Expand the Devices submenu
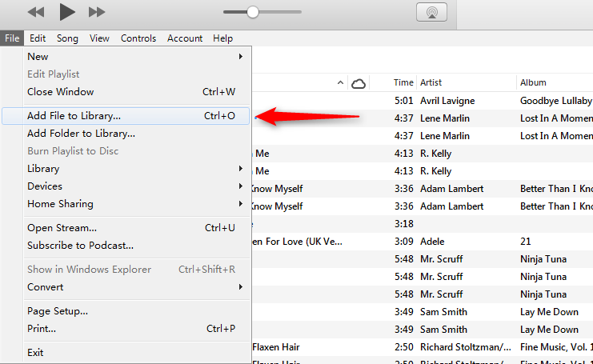Image resolution: width=593 pixels, height=364 pixels. coord(136,186)
